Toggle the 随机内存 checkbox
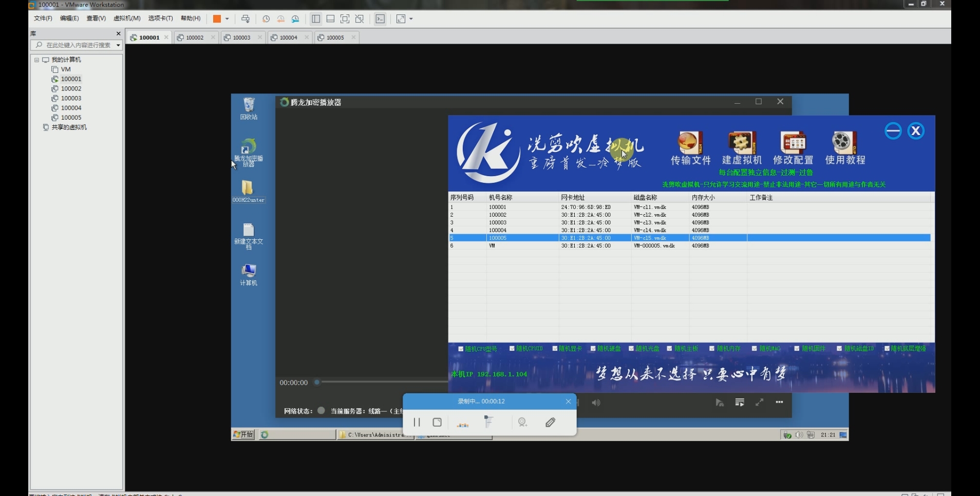Screen dimensions: 980x496 (712, 349)
